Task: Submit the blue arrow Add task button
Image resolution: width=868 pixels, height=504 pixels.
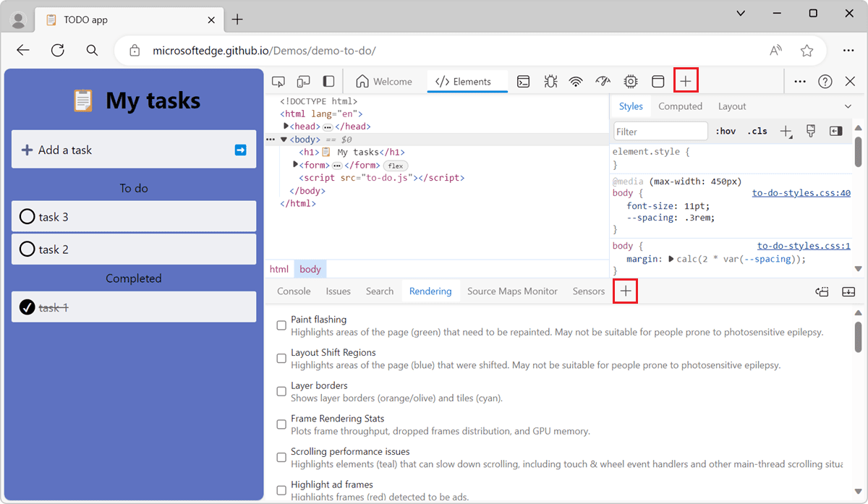Action: point(241,150)
